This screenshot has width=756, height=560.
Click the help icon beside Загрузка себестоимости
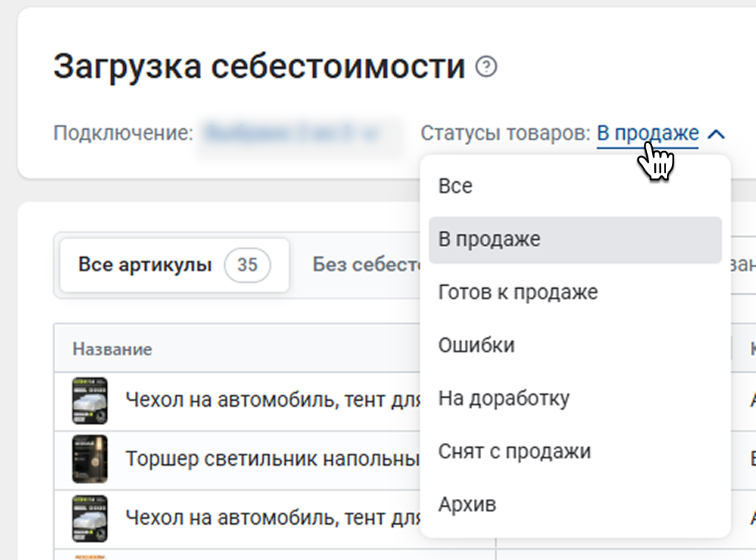[x=486, y=68]
